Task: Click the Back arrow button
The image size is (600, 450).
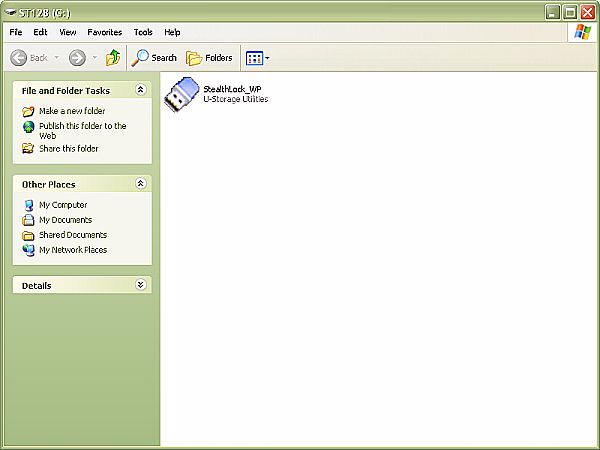Action: pyautogui.click(x=29, y=58)
